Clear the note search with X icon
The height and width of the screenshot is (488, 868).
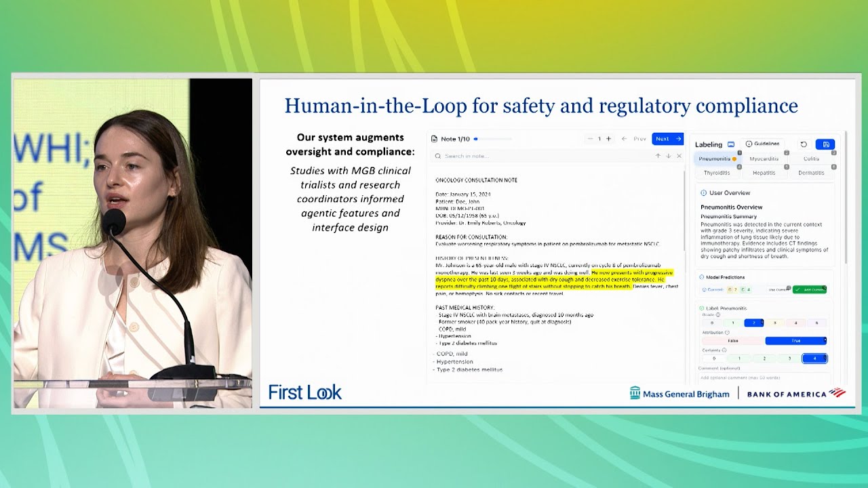tap(679, 156)
